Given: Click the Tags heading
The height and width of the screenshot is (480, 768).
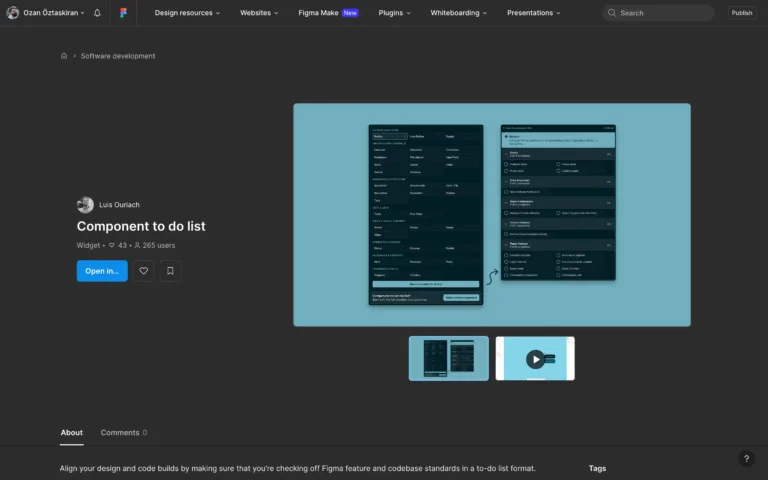Looking at the screenshot, I should [x=597, y=468].
